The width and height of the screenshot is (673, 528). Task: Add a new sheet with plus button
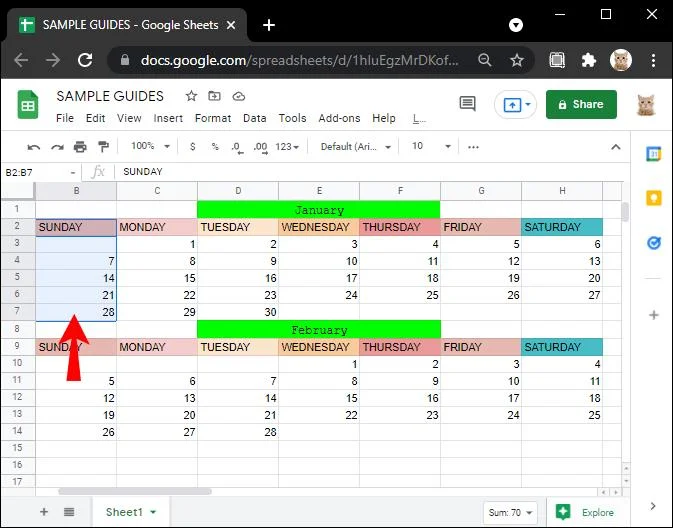coord(44,512)
